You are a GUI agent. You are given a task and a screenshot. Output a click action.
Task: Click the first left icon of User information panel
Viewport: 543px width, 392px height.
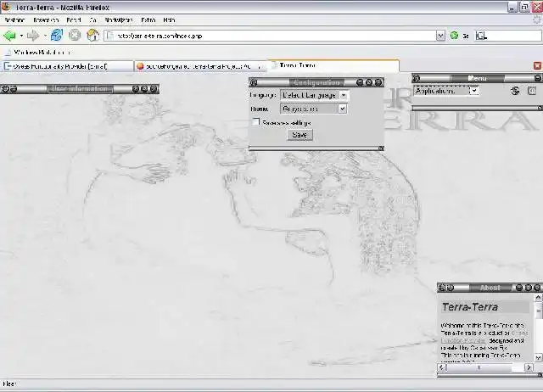(5, 89)
